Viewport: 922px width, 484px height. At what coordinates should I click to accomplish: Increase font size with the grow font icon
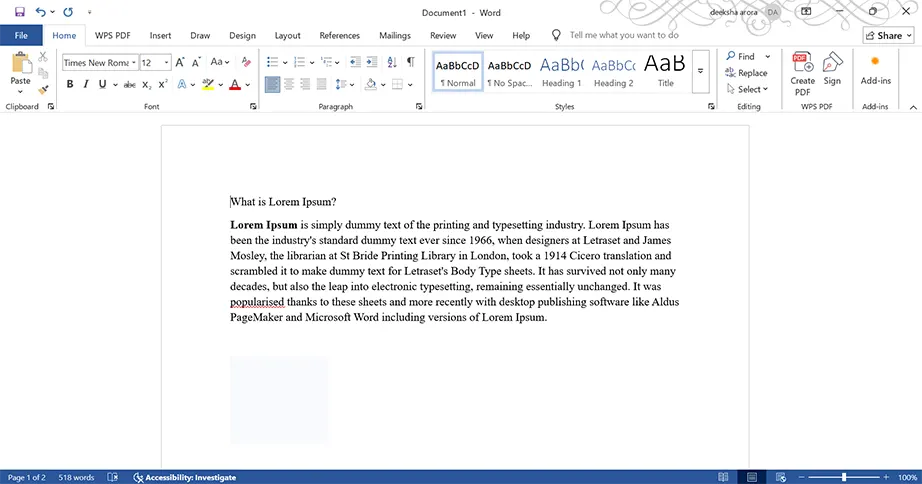[180, 62]
